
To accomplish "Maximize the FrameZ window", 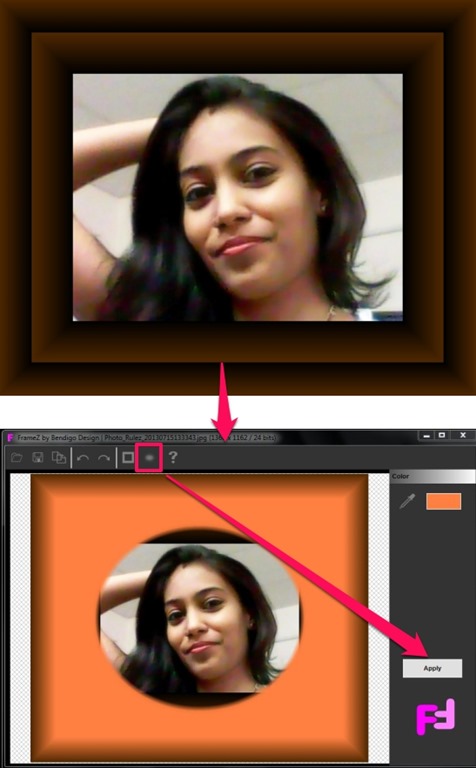I will 442,435.
